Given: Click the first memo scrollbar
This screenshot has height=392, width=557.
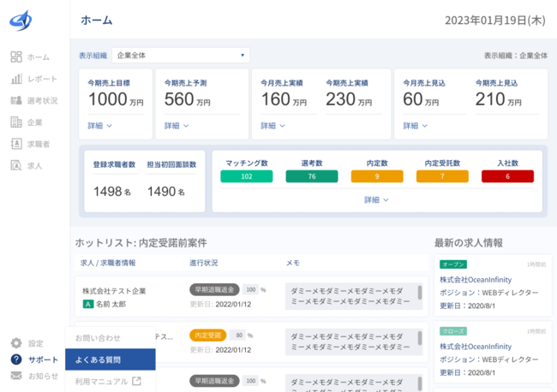Looking at the screenshot, I should click(x=420, y=293).
